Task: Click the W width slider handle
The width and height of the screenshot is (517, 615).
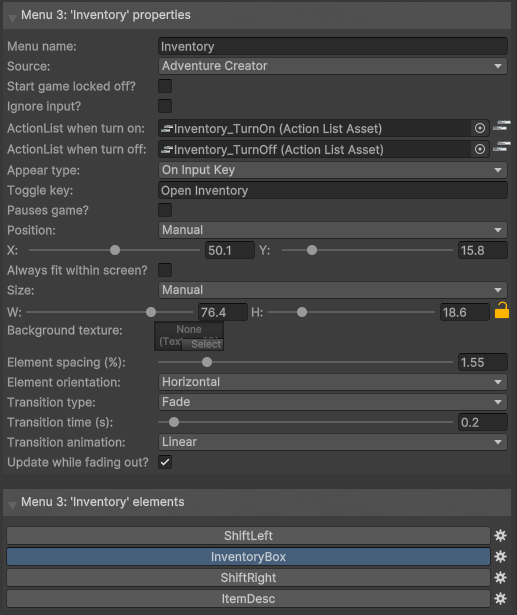Action: 151,312
